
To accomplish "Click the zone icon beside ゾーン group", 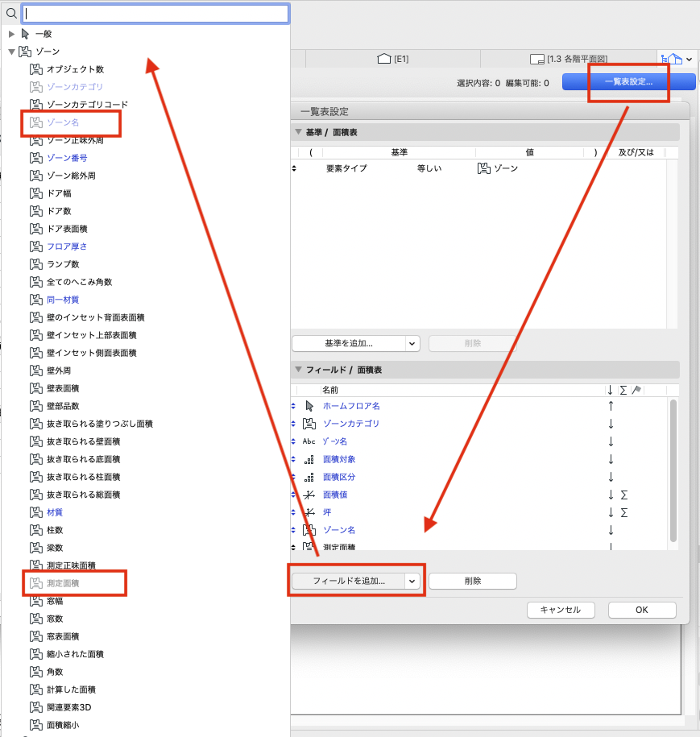I will tap(25, 52).
